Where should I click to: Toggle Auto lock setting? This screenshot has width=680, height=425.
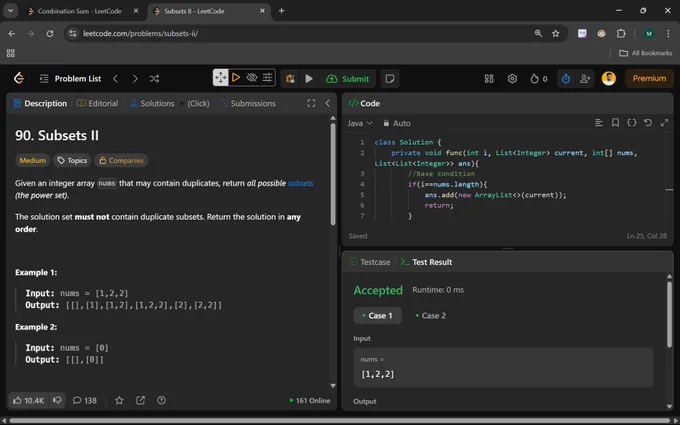(x=396, y=123)
